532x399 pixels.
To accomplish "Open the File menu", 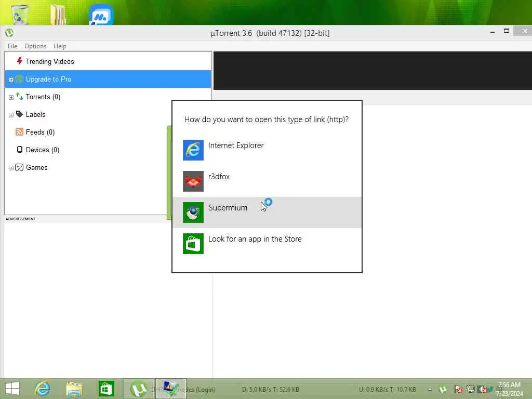I will (12, 46).
